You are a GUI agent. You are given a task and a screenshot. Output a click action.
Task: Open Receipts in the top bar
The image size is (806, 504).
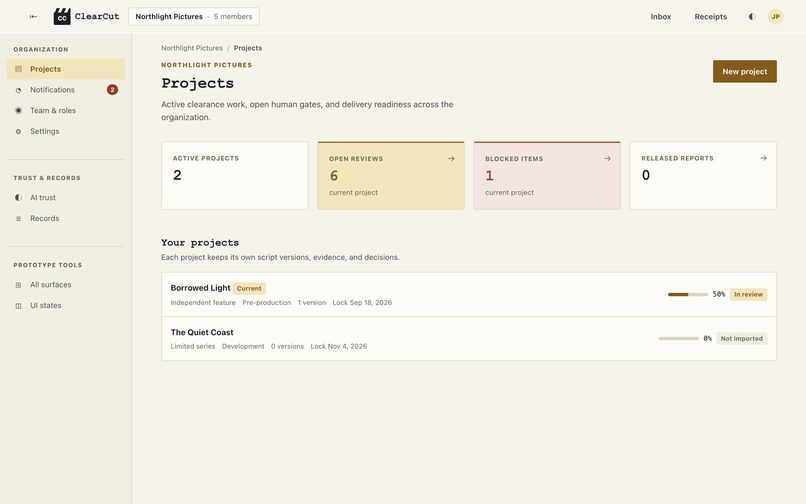pyautogui.click(x=710, y=16)
